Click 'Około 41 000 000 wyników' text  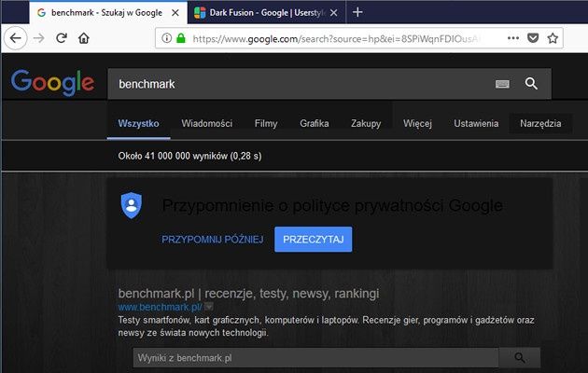pos(173,156)
